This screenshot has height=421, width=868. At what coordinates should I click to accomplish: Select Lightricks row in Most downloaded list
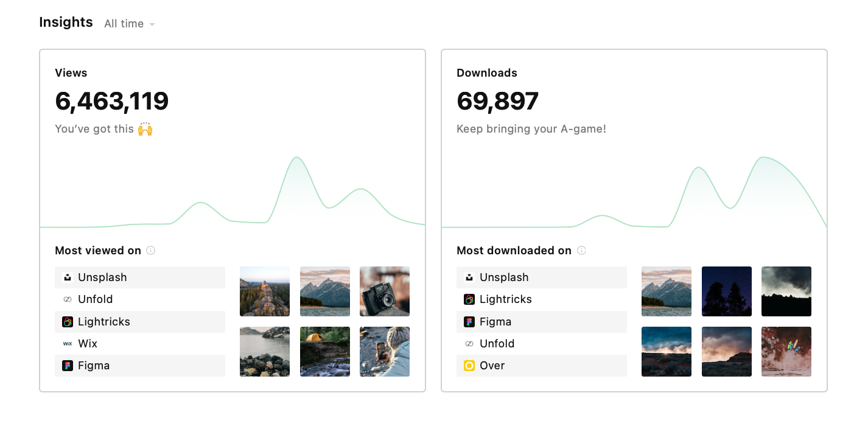pos(542,299)
